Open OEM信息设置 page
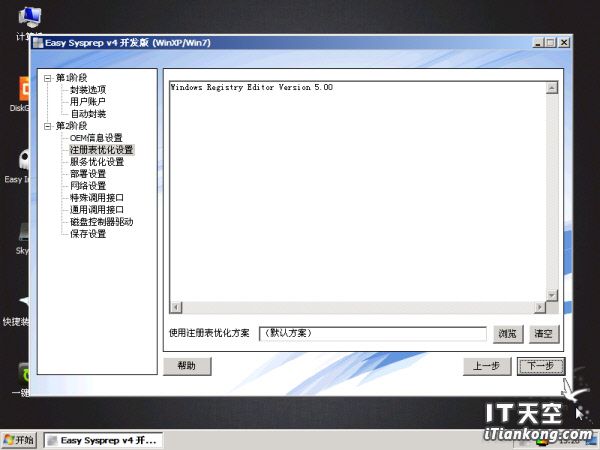Screen dimensions: 600x450 tap(96, 138)
